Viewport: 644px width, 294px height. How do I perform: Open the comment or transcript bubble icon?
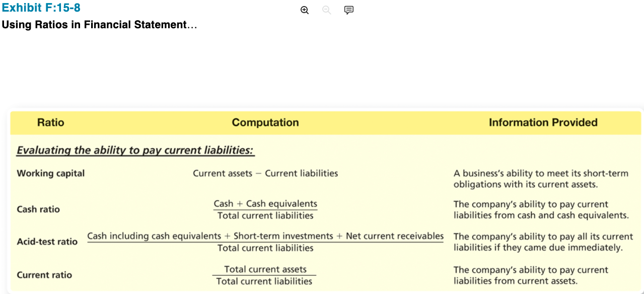coord(348,10)
